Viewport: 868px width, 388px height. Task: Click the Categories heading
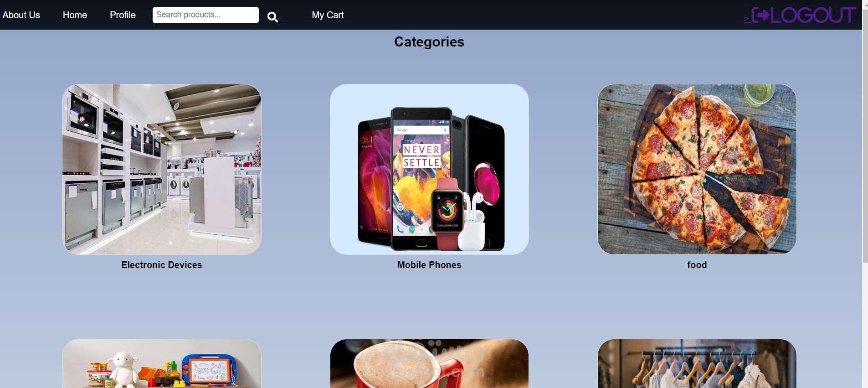click(429, 42)
